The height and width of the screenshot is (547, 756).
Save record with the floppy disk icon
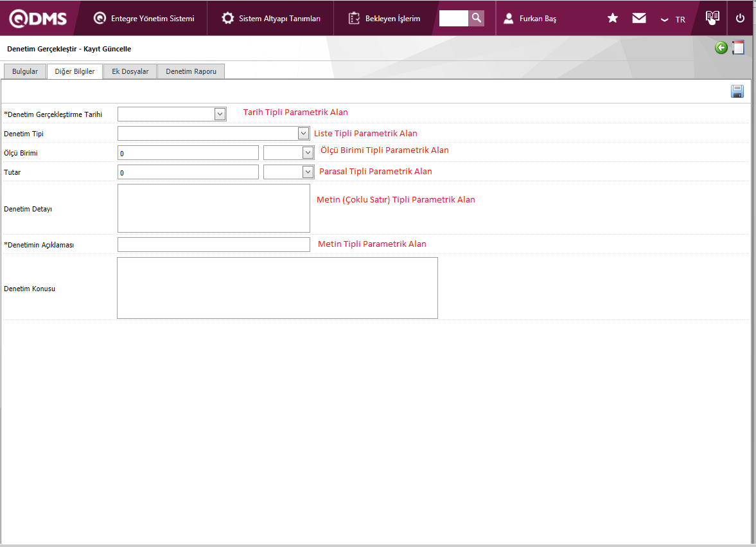pos(737,91)
